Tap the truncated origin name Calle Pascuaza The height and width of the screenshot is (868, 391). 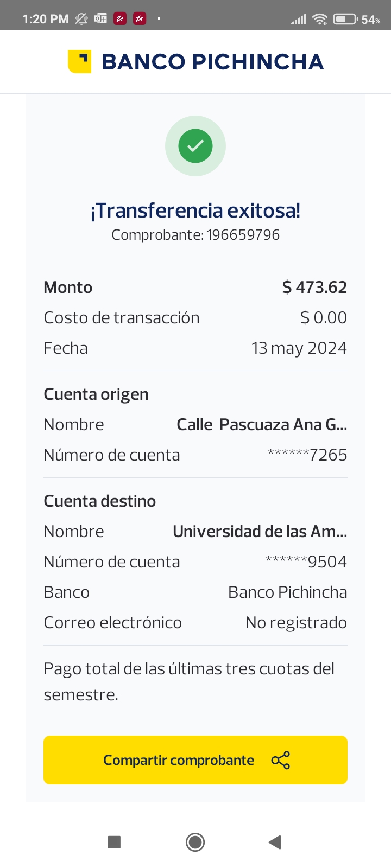coord(262,424)
